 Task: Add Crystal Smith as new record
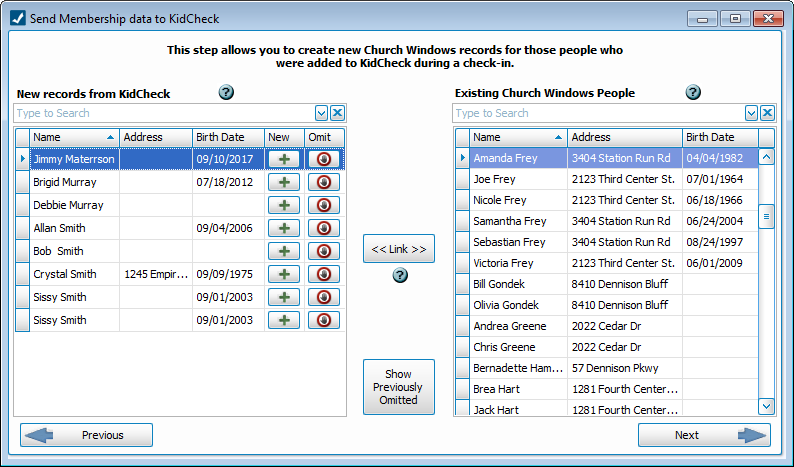(284, 274)
